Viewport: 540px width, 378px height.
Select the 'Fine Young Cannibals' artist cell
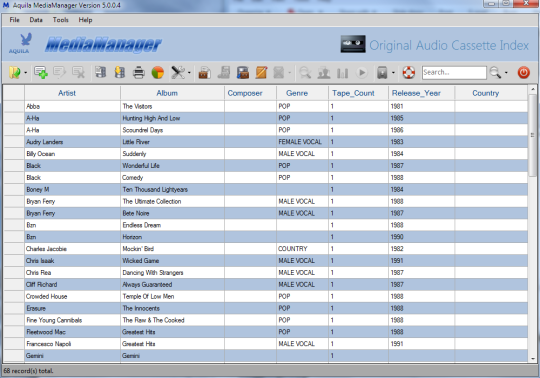coord(72,320)
